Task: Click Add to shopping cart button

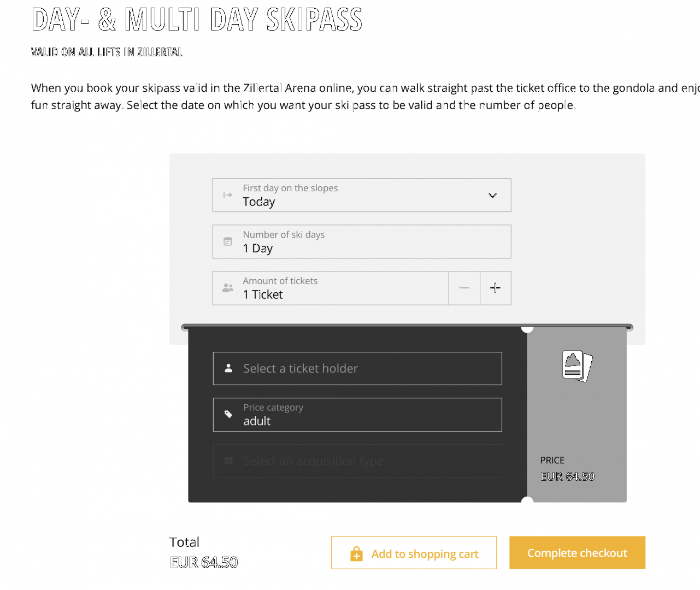Action: (x=414, y=553)
